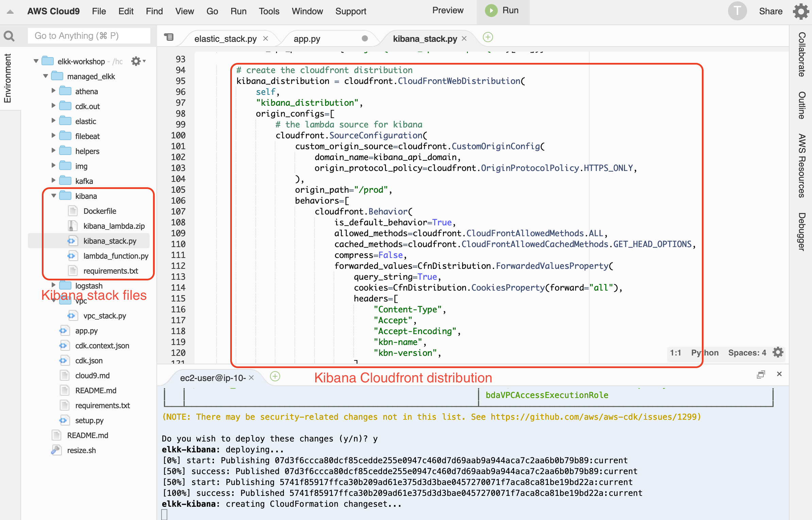Add a new terminal tab with plus icon
This screenshot has height=520, width=812.
[275, 377]
